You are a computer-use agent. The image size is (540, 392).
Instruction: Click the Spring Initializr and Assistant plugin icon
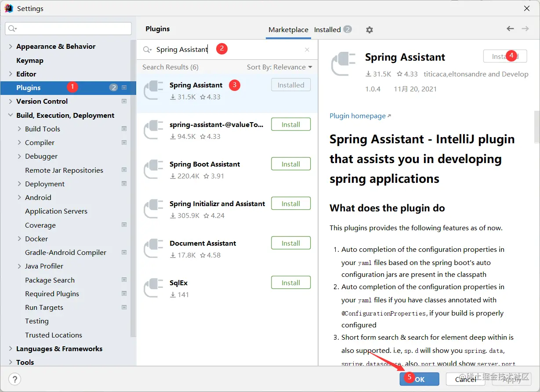[154, 209]
